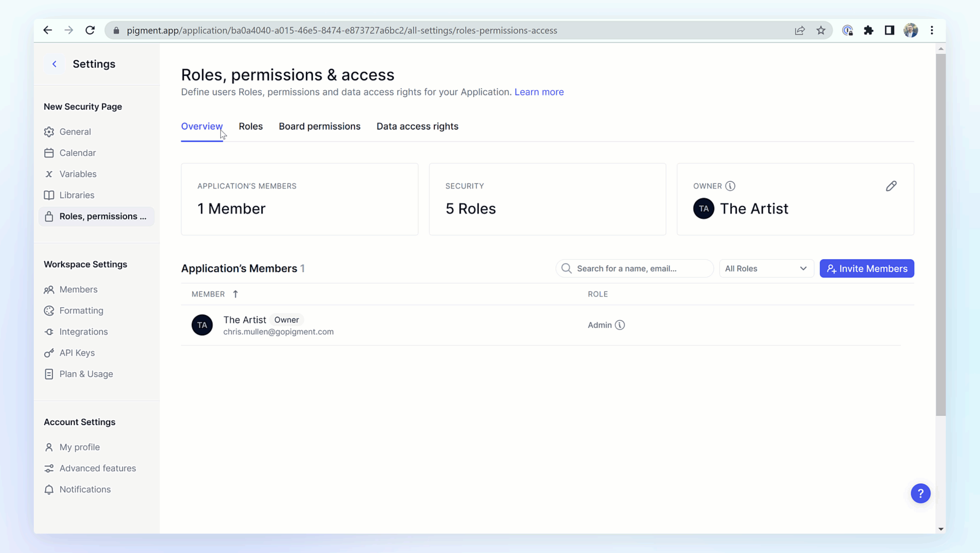Click the search magnifier icon

tap(566, 268)
